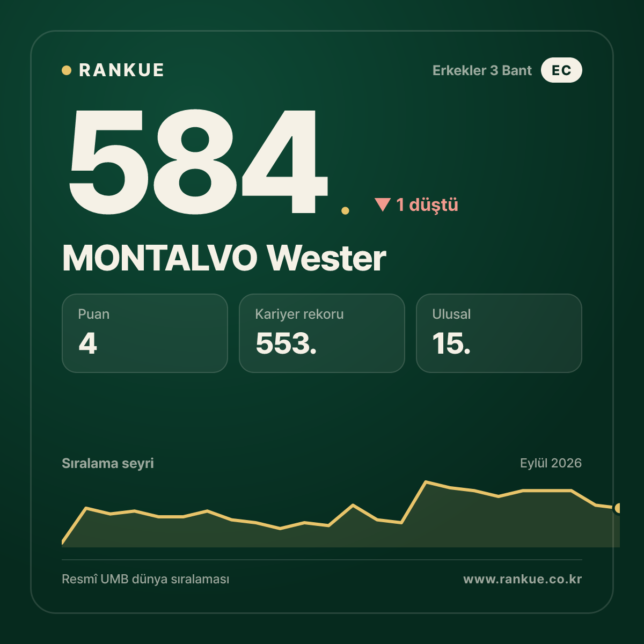
Task: Open the www.rankue.co.kr link
Action: [x=523, y=580]
